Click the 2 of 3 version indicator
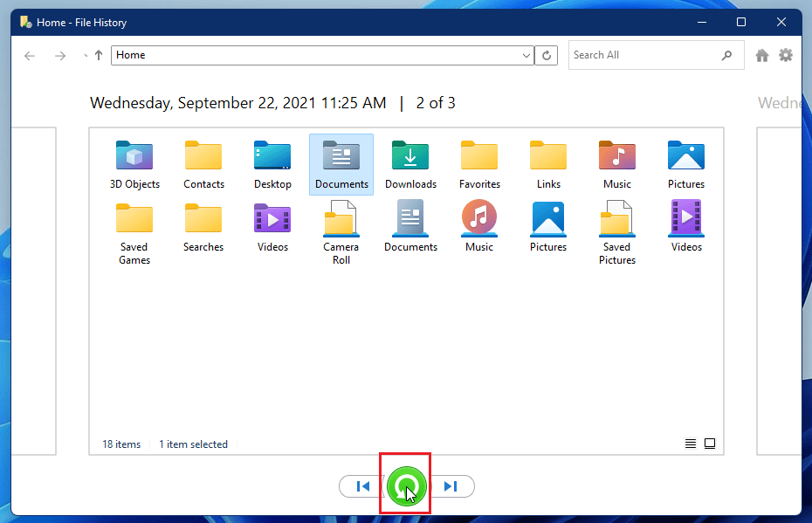Image resolution: width=812 pixels, height=523 pixels. [436, 102]
